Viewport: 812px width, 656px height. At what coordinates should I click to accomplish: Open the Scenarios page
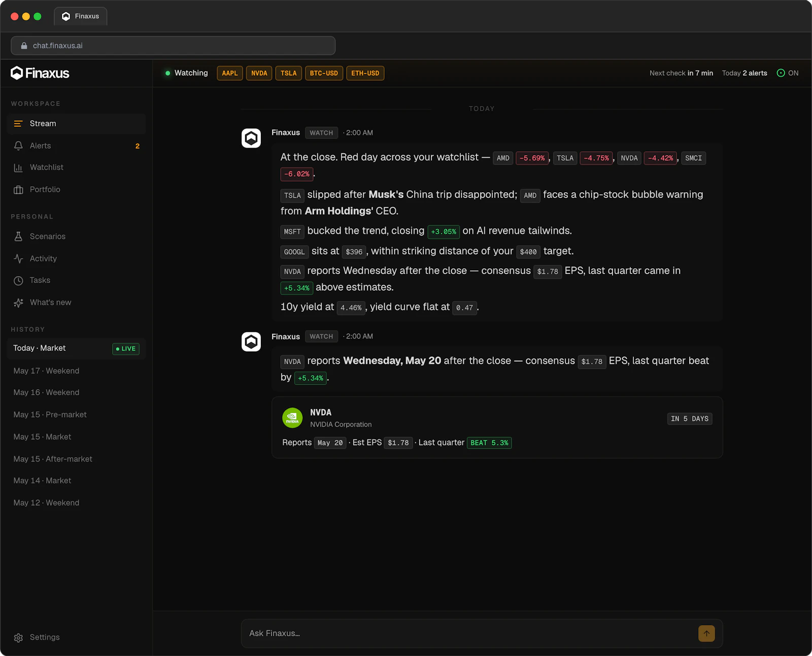pos(77,236)
